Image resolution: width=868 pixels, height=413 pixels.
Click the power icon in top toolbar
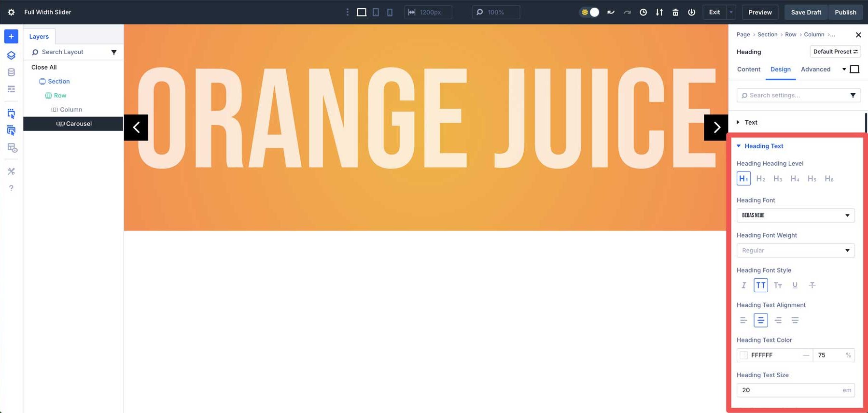692,12
